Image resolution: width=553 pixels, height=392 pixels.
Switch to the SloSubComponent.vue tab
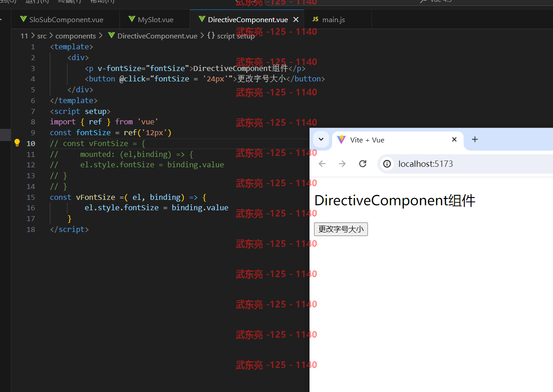pyautogui.click(x=66, y=19)
